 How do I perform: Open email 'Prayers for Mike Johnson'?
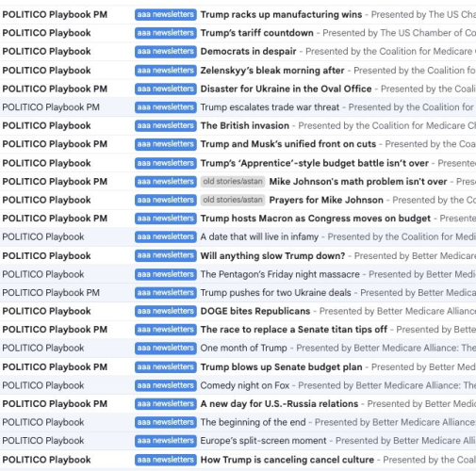[326, 200]
